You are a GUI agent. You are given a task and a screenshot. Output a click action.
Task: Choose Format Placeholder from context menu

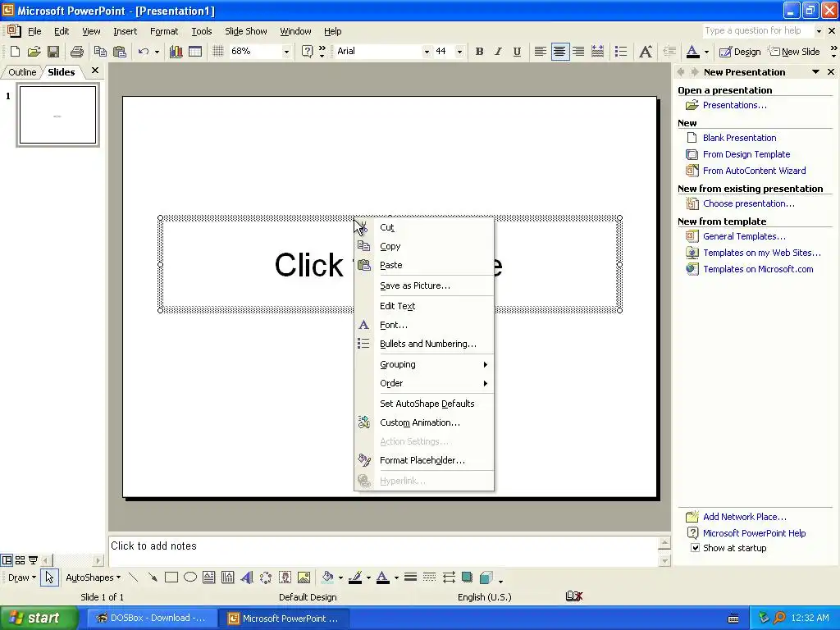coord(424,460)
